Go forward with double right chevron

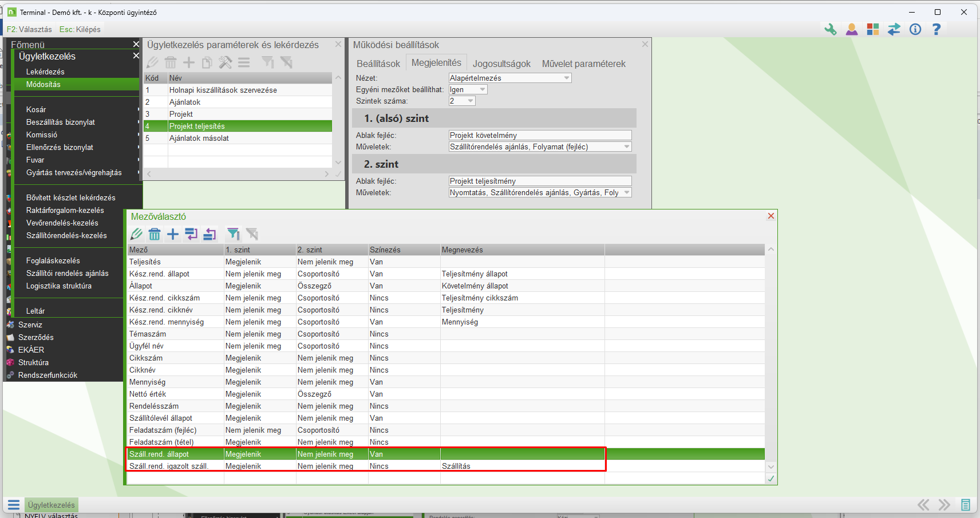pos(944,504)
